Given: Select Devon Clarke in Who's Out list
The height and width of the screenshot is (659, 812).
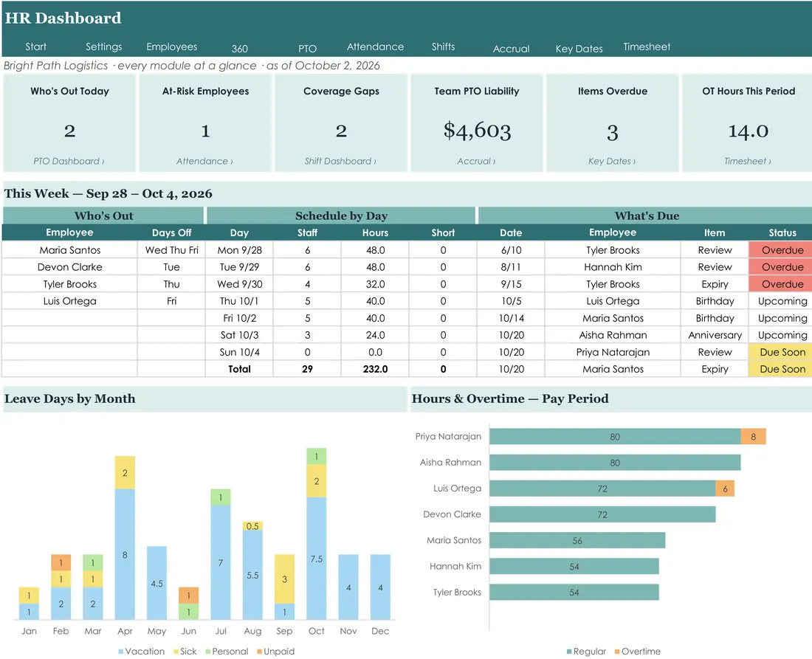Looking at the screenshot, I should 70,267.
